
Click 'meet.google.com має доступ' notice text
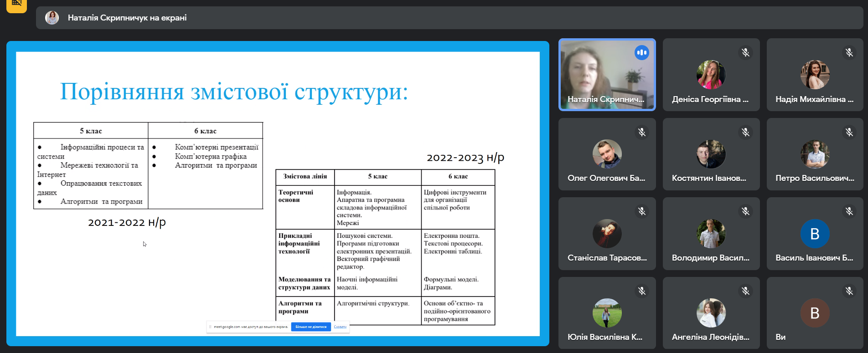coord(251,327)
